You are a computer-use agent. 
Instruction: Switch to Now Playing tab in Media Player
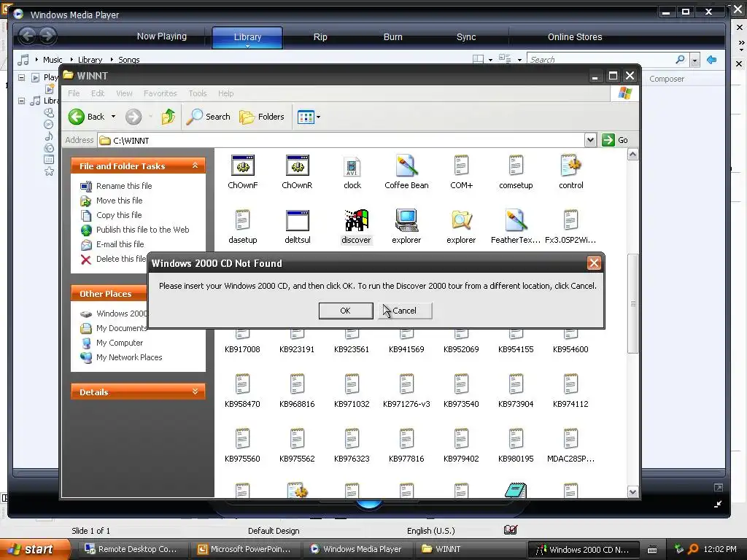tap(161, 36)
